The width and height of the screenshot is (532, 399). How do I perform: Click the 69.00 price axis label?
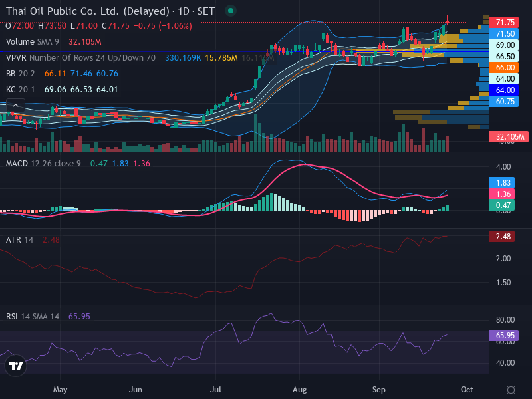point(504,45)
